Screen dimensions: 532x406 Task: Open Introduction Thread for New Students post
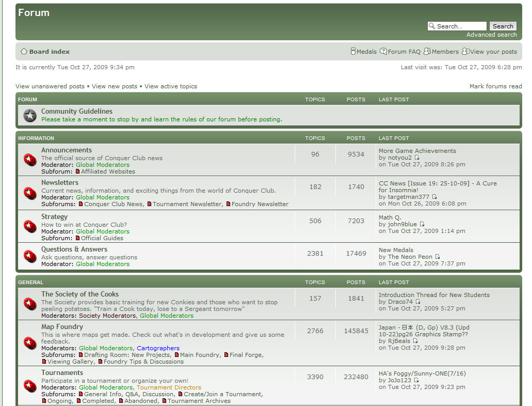coord(434,295)
